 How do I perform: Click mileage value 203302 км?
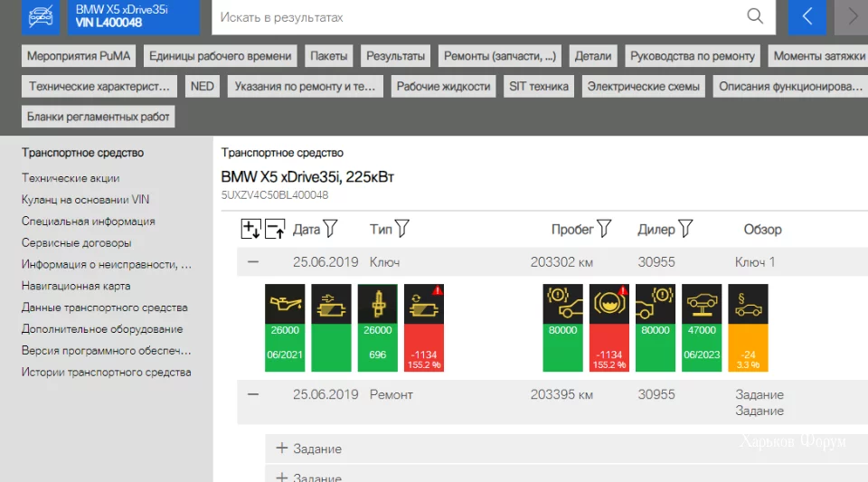tap(561, 262)
